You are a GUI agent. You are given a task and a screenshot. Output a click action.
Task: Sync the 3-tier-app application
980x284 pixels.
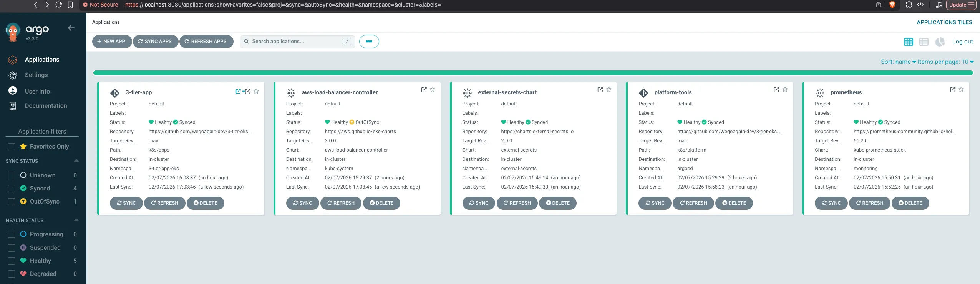click(x=126, y=203)
